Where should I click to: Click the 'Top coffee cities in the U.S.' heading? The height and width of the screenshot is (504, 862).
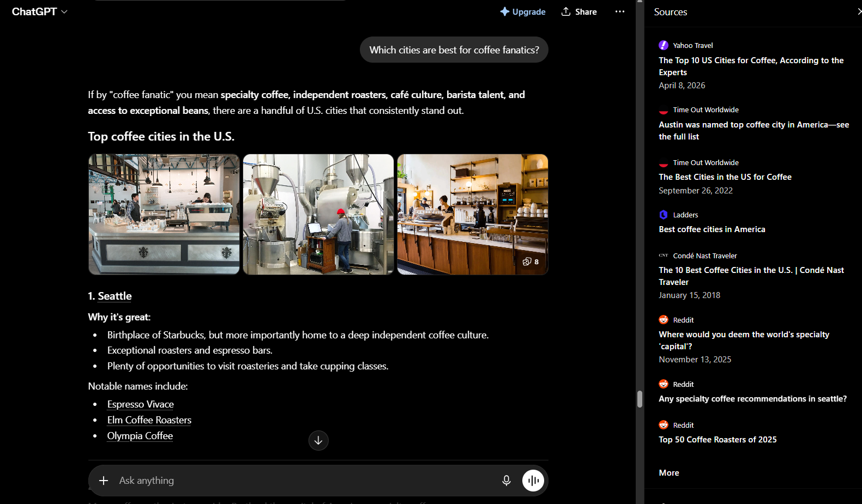(x=161, y=136)
